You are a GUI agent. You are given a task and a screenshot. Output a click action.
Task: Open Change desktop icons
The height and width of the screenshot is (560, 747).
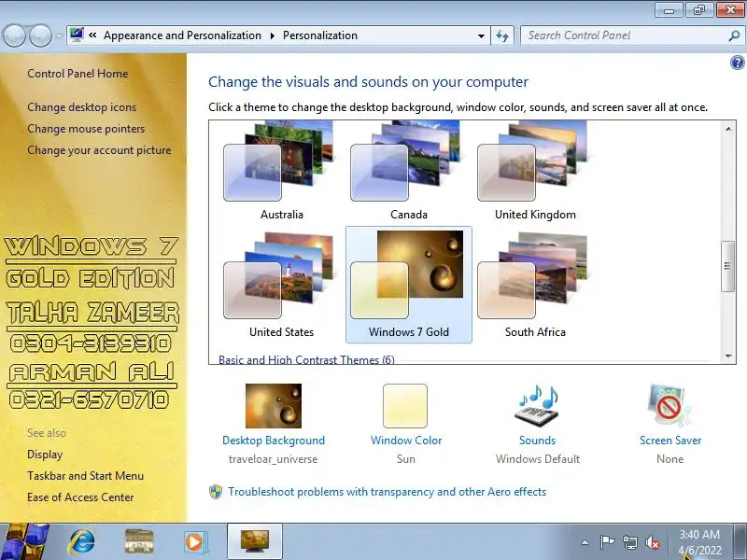pyautogui.click(x=81, y=107)
